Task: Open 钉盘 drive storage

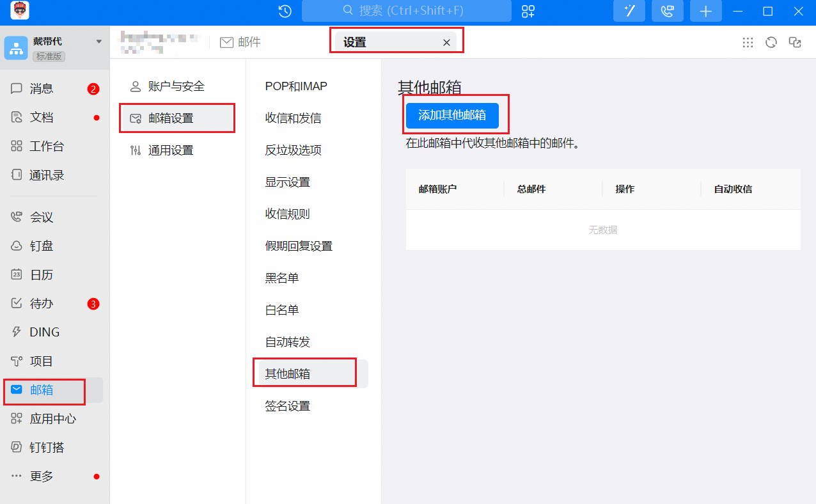Action: coord(42,245)
